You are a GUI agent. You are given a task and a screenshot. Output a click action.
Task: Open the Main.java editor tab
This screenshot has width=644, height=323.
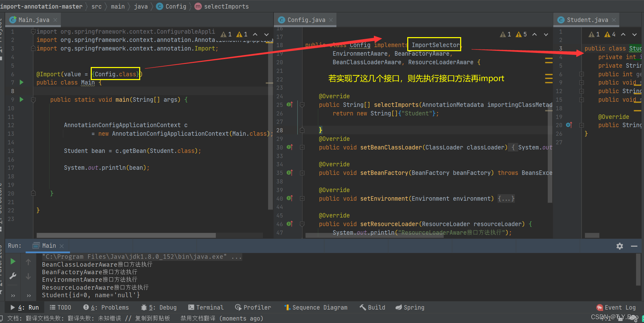[34, 20]
